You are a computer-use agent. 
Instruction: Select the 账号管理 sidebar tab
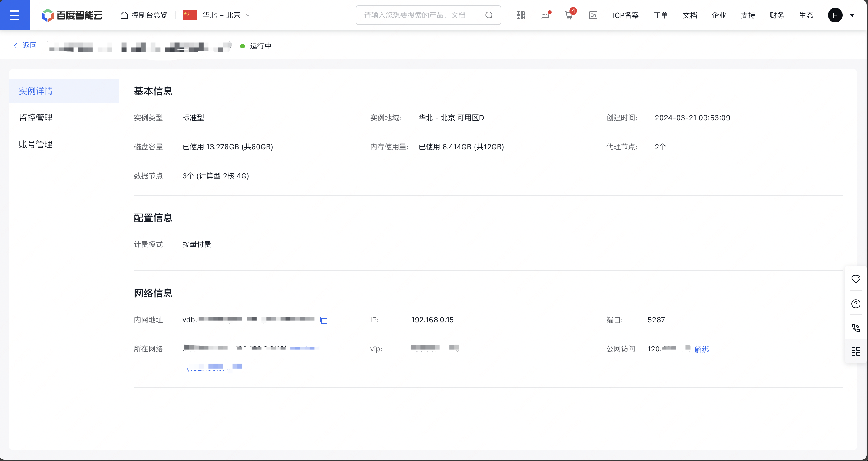coord(64,144)
